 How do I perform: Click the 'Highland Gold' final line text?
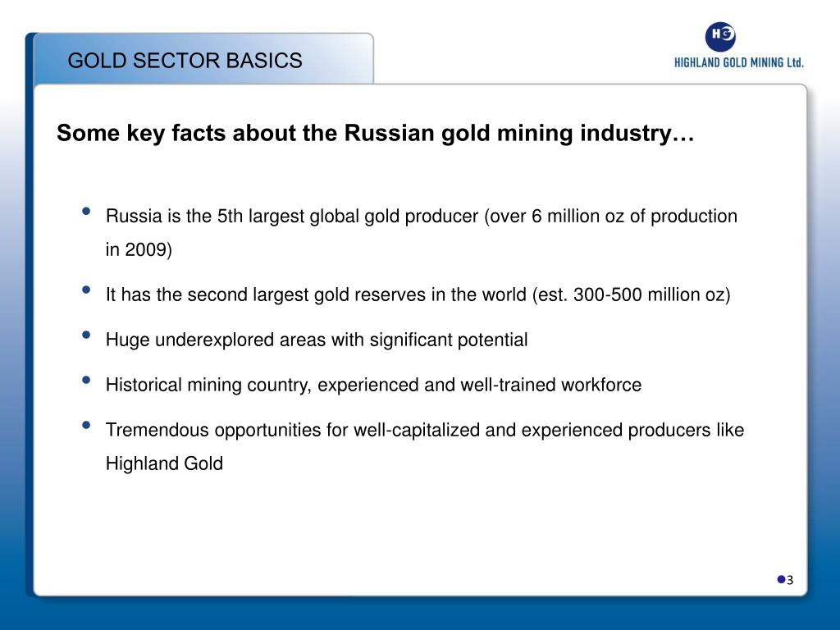(x=164, y=463)
